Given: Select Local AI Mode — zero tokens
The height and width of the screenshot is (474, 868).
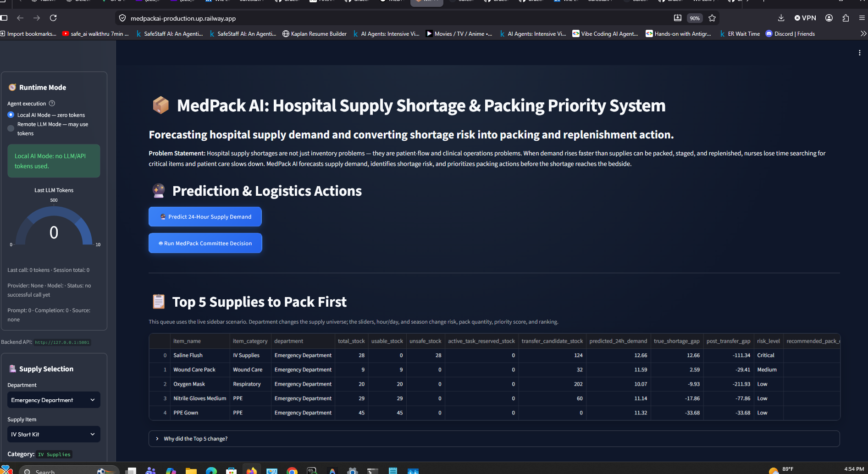Looking at the screenshot, I should [46, 115].
